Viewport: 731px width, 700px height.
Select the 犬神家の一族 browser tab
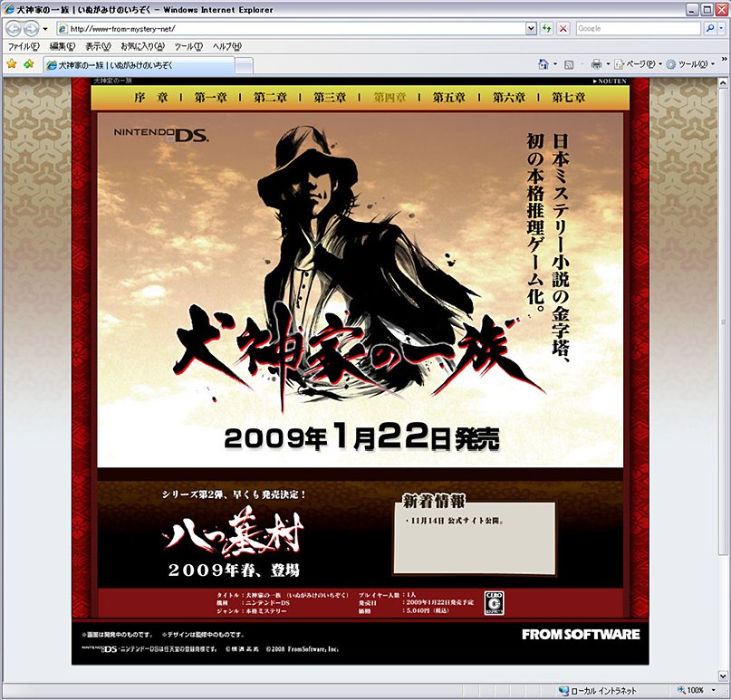pyautogui.click(x=139, y=65)
